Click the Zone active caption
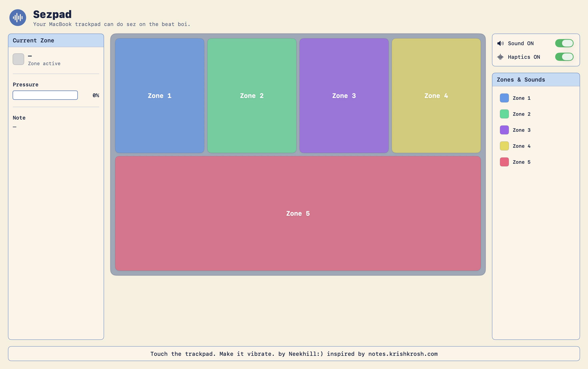Image resolution: width=588 pixels, height=369 pixels. click(x=44, y=63)
